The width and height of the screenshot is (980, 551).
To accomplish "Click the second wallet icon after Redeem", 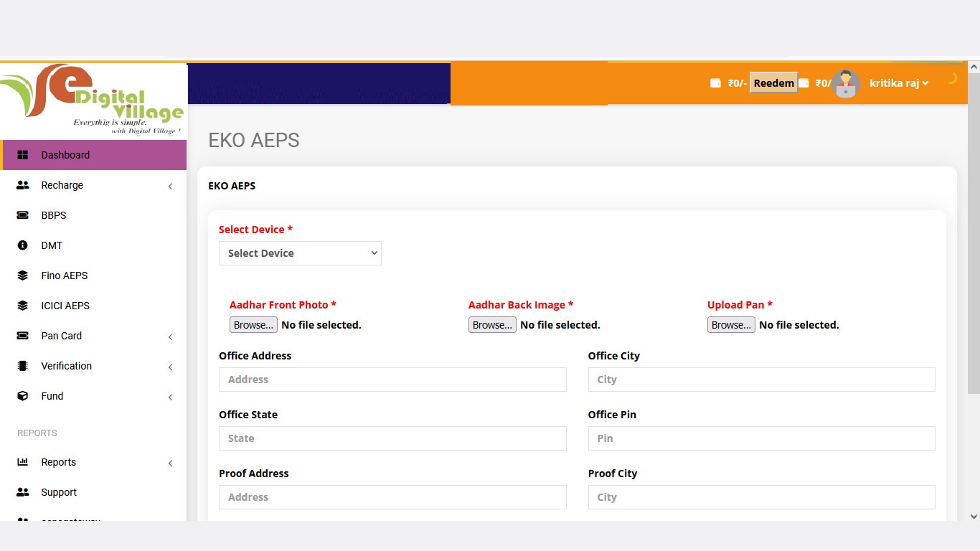I will point(804,83).
